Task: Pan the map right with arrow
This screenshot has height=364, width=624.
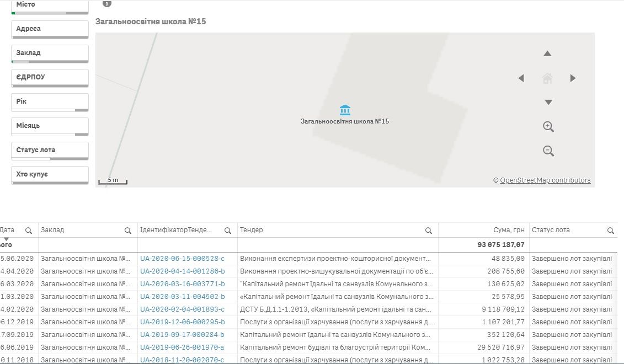Action: [573, 78]
